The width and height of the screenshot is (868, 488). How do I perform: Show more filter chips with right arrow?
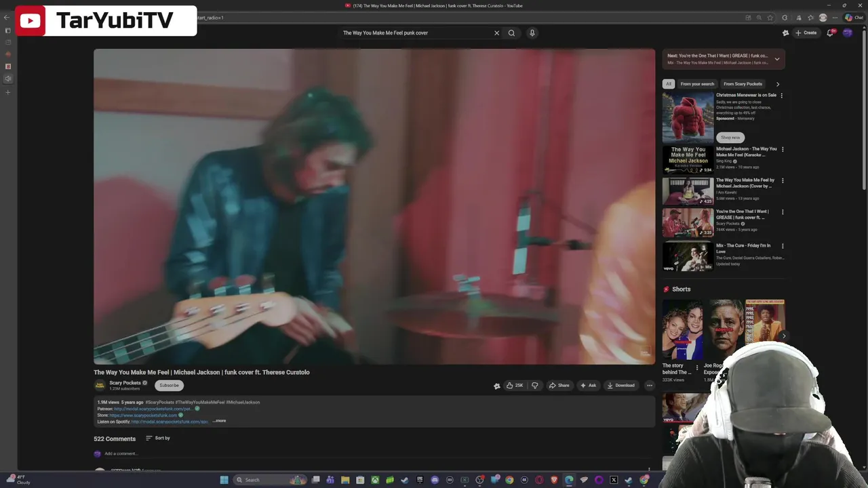pos(778,84)
